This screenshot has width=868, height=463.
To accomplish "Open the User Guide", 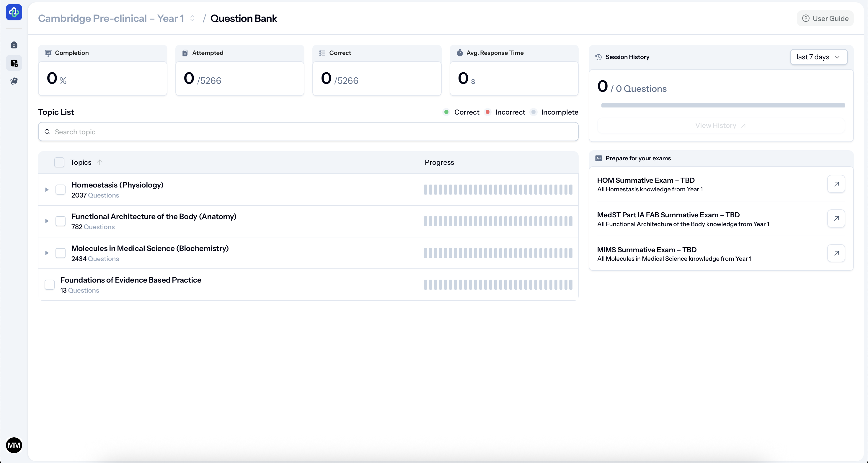I will coord(825,18).
